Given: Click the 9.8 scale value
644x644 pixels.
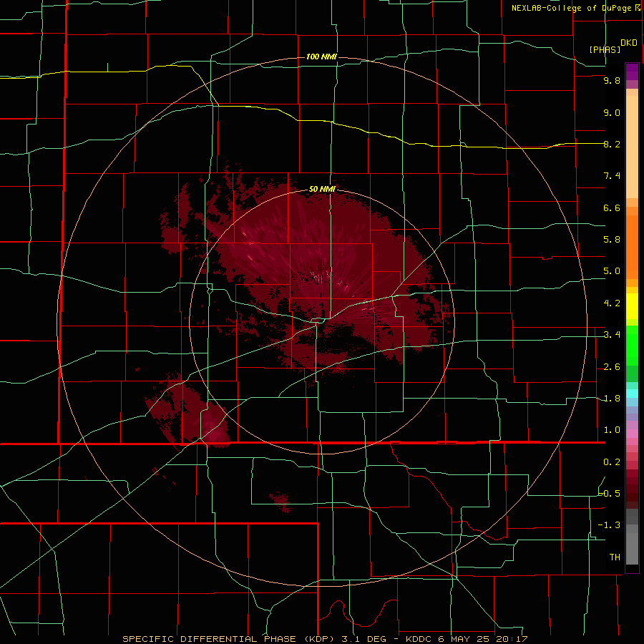Looking at the screenshot, I should point(612,80).
